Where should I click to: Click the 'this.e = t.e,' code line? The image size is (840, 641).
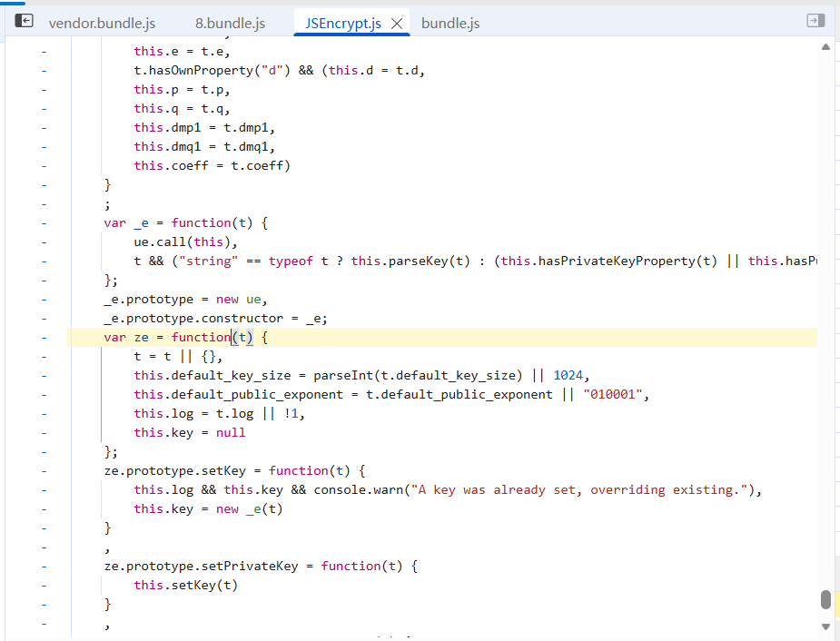coord(182,52)
